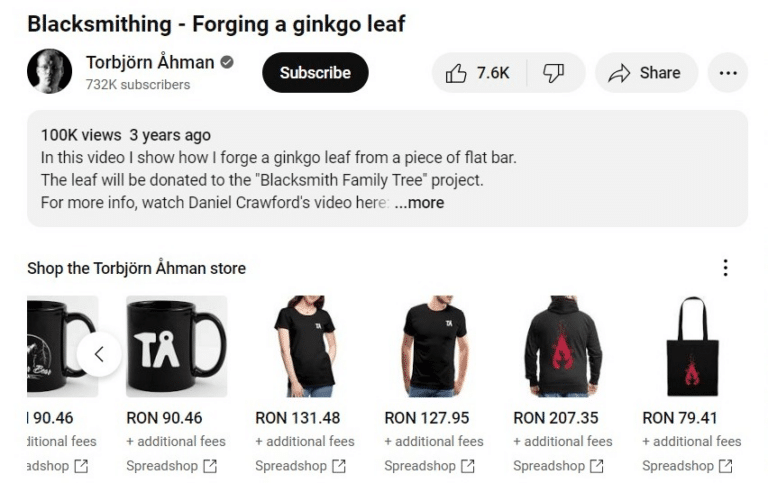This screenshot has width=768, height=483.
Task: Open Torbjörn Åhman channel avatar
Action: point(48,73)
